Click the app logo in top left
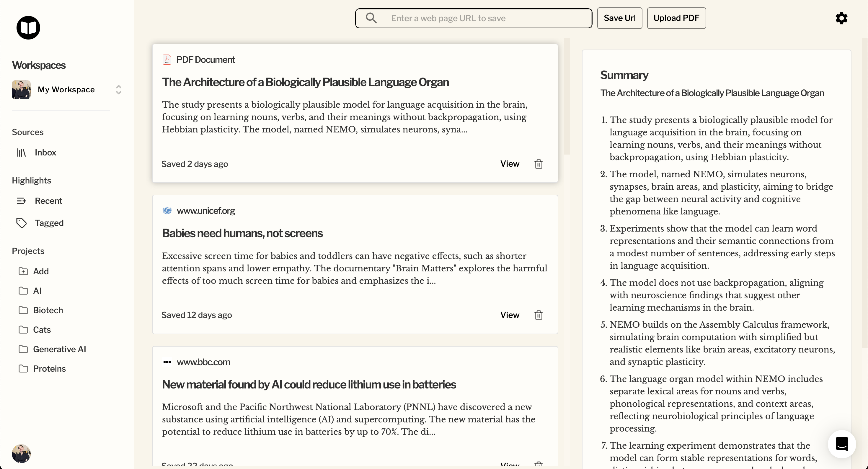Viewport: 868px width, 469px height. [x=28, y=28]
